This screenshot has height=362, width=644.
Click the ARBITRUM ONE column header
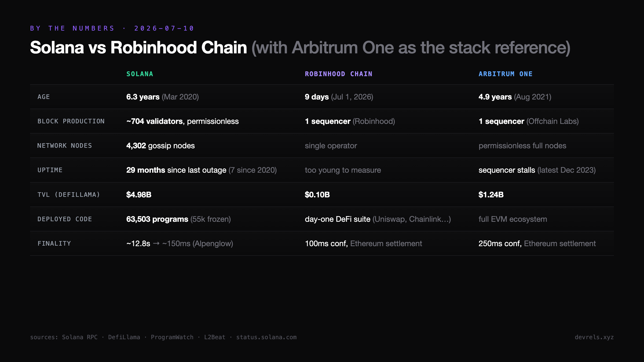click(x=506, y=74)
